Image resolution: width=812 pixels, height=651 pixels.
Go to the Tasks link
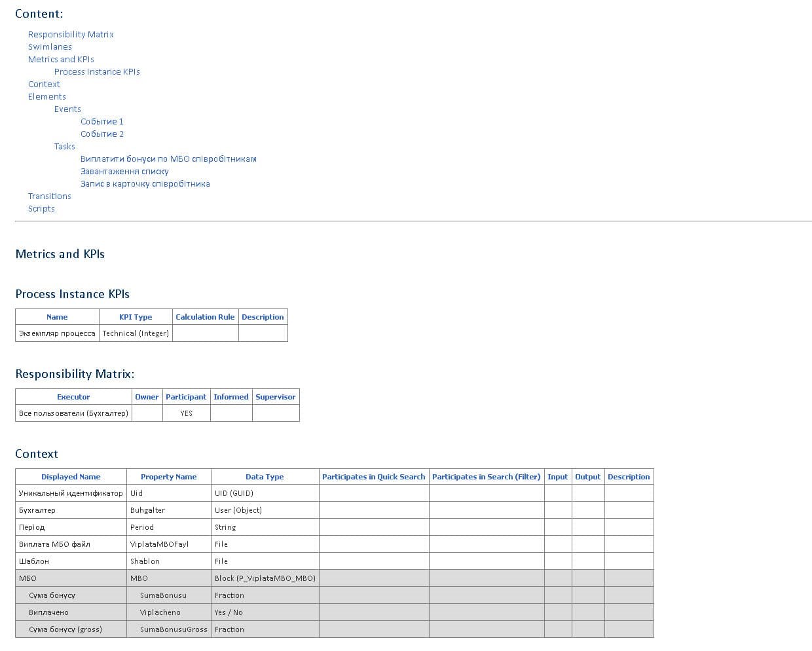point(65,146)
